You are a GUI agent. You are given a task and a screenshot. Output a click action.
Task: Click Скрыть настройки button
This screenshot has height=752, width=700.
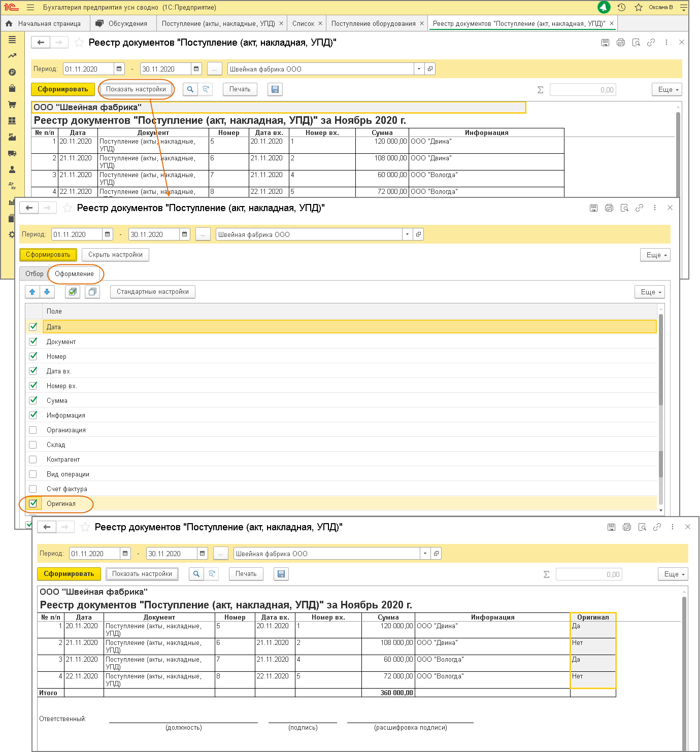(x=115, y=255)
